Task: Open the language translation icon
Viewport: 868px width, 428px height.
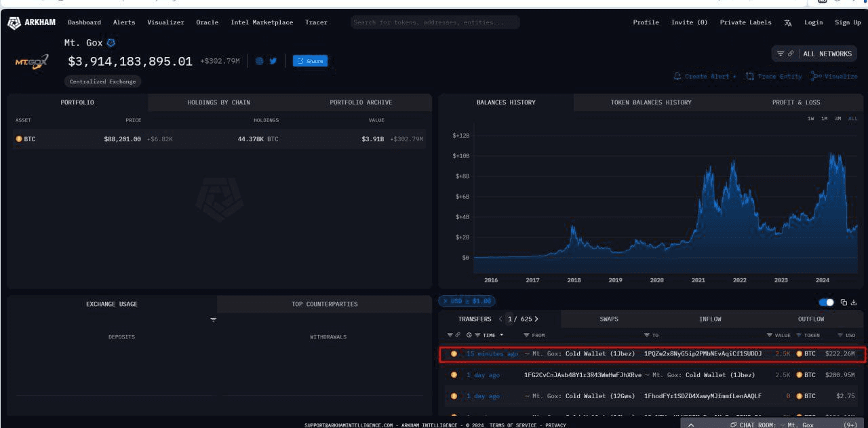Action: click(x=788, y=22)
